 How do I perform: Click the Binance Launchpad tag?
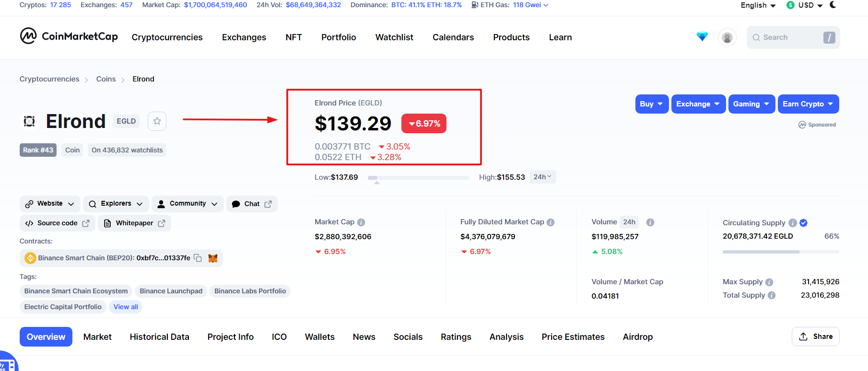tap(171, 291)
